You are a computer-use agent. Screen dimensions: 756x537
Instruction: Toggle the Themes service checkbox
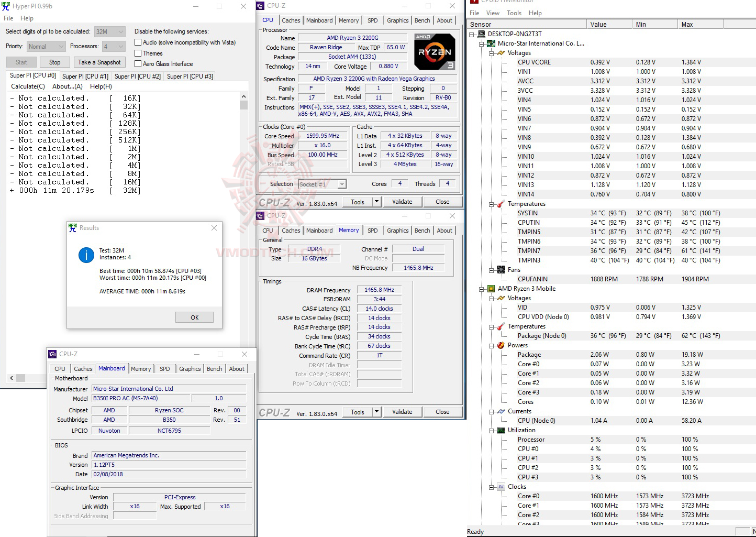[x=138, y=53]
